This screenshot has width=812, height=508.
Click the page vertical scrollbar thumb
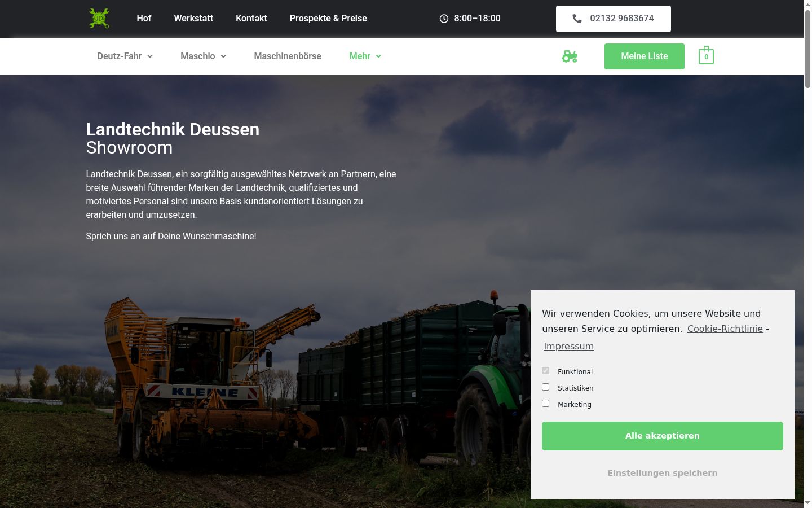pos(807,48)
